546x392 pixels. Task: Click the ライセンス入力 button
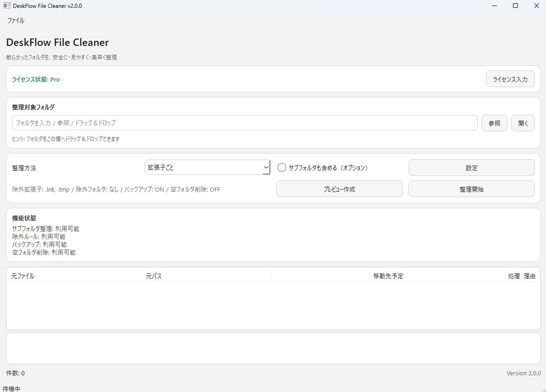click(x=510, y=79)
